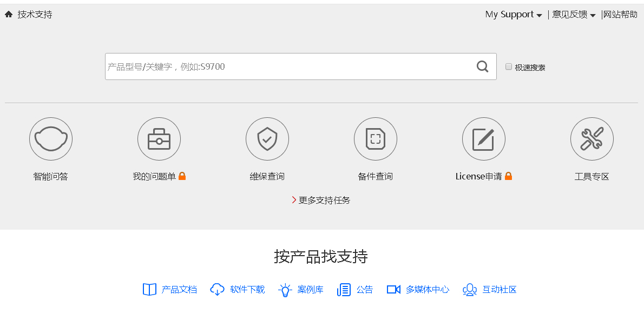Click the License申请 pencil icon

click(484, 139)
